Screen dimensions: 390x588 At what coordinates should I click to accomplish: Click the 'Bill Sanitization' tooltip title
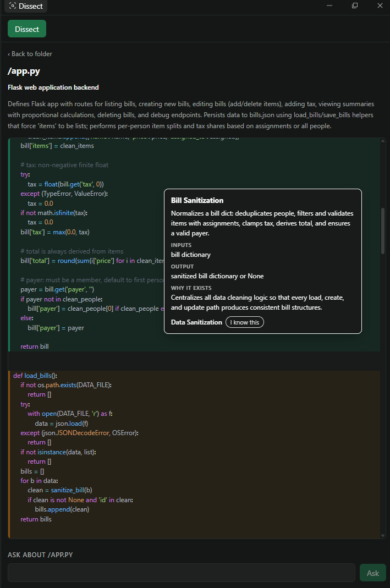pos(197,201)
